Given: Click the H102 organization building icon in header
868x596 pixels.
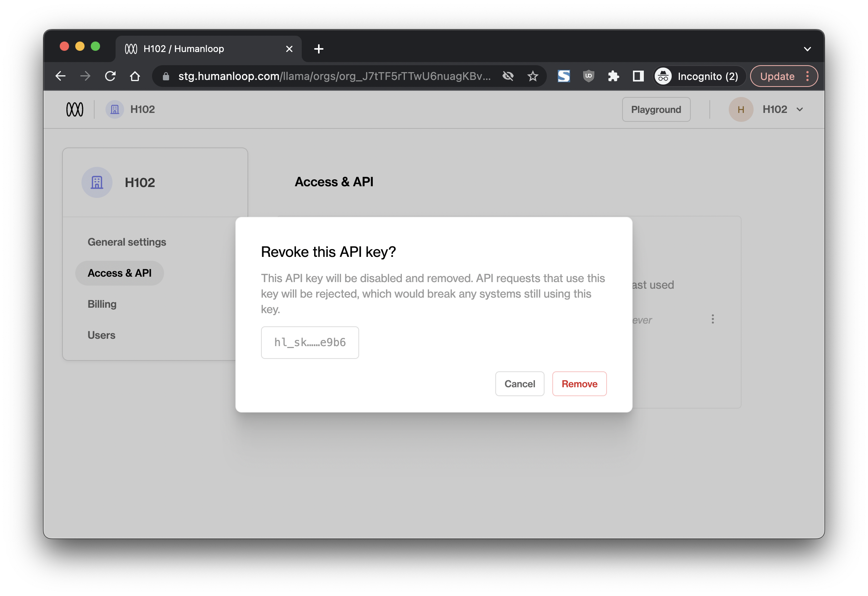Looking at the screenshot, I should [x=115, y=109].
